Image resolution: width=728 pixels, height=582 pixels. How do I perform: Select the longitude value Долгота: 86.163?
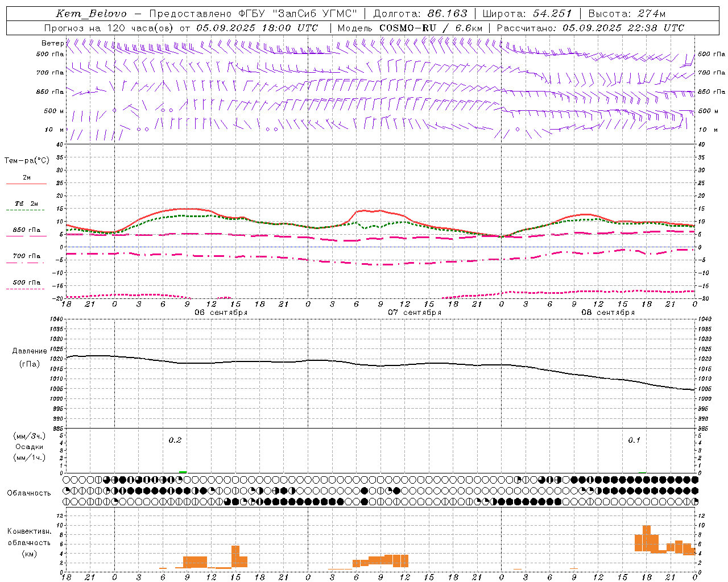pyautogui.click(x=420, y=14)
